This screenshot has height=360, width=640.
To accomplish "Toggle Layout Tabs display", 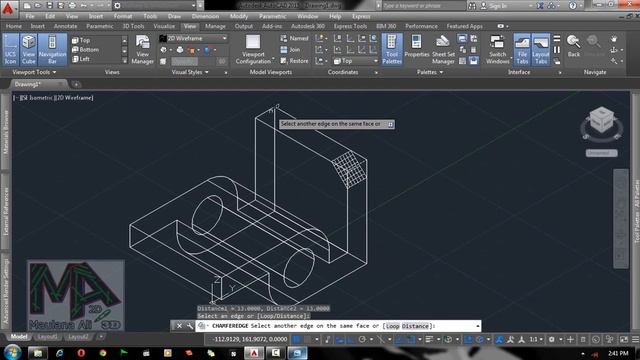I will pos(540,49).
